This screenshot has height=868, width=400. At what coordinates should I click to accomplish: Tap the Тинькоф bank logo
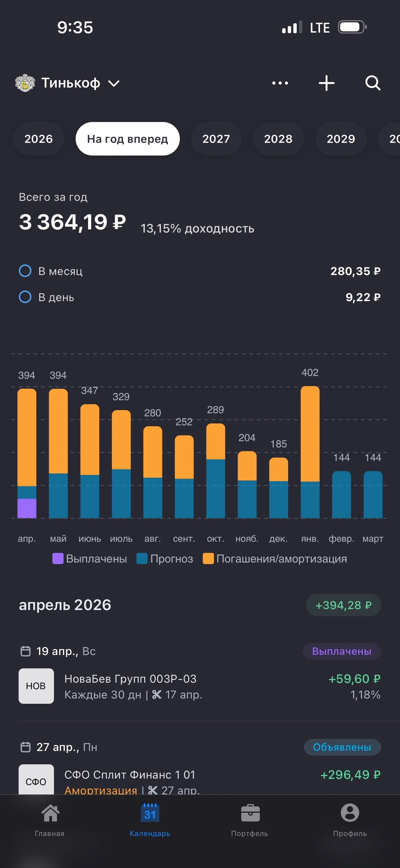click(25, 83)
